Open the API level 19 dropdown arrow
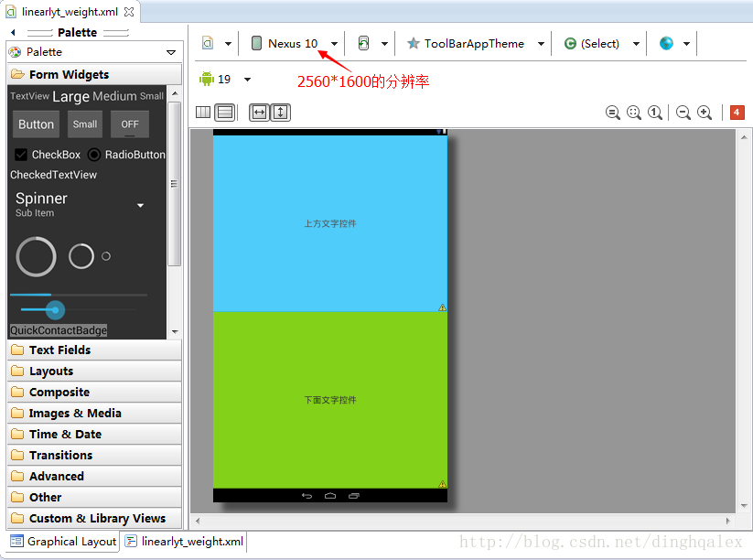 point(247,80)
